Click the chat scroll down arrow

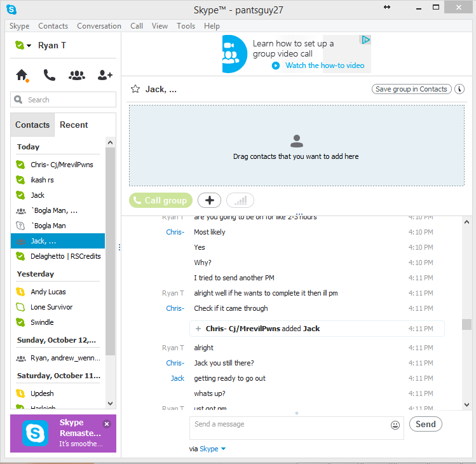coord(466,405)
